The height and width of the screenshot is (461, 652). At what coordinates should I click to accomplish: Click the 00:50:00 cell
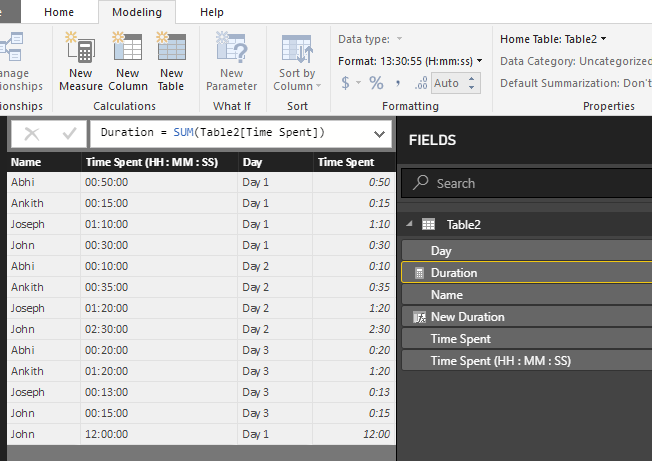(x=159, y=182)
